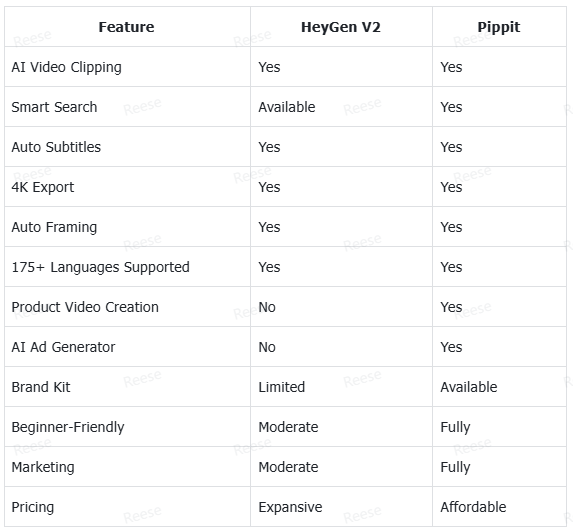Select the AI Video Clipping row label
Screen dimensions: 573x530
point(67,67)
